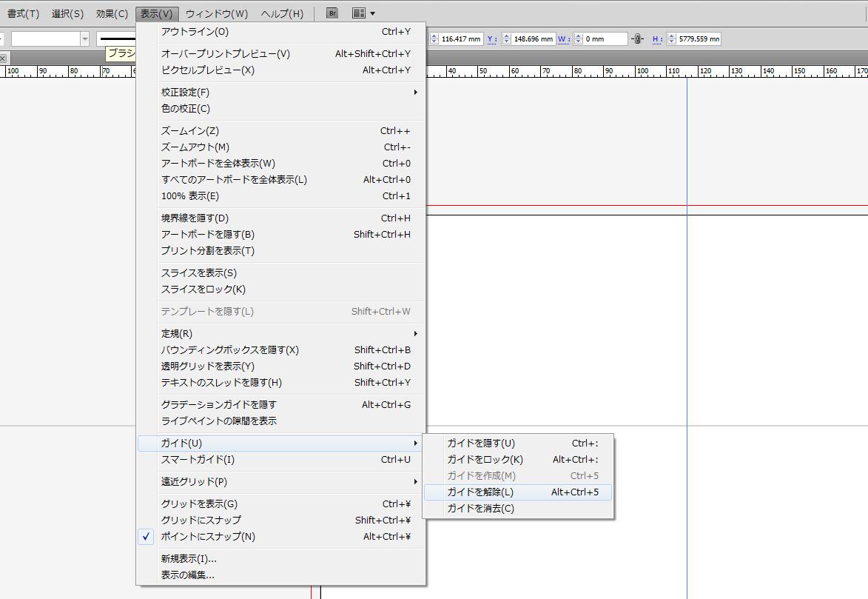Open the ヘルプ (Help) menu

[x=282, y=13]
